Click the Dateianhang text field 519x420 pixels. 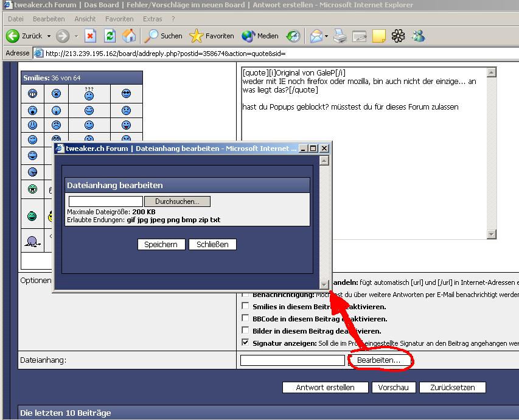click(292, 360)
